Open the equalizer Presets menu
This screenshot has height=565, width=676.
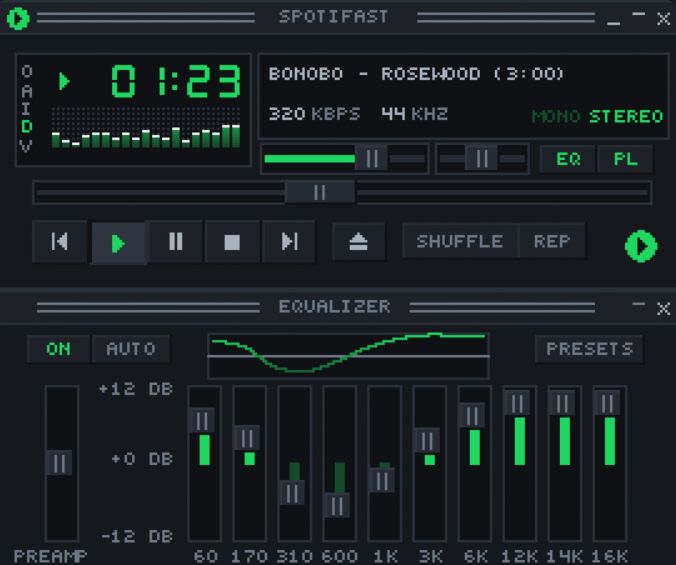(x=589, y=349)
